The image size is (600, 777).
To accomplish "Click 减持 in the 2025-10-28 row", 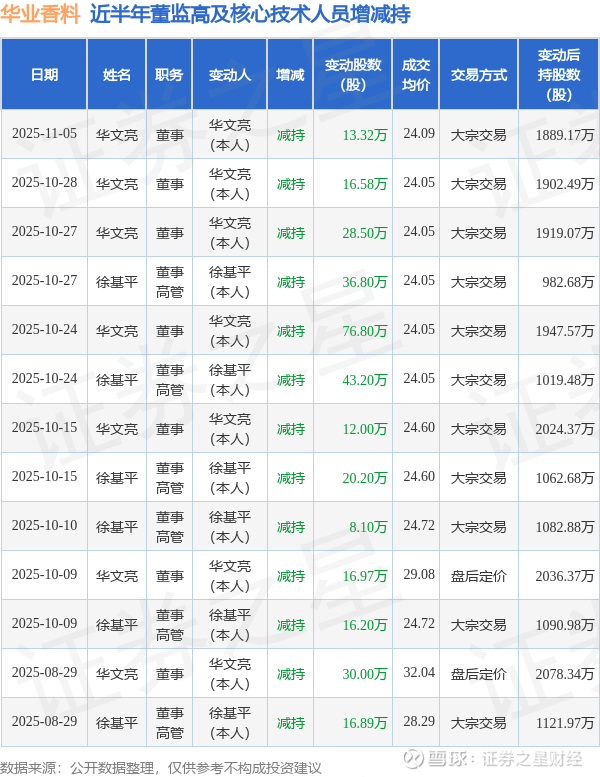I will point(291,184).
